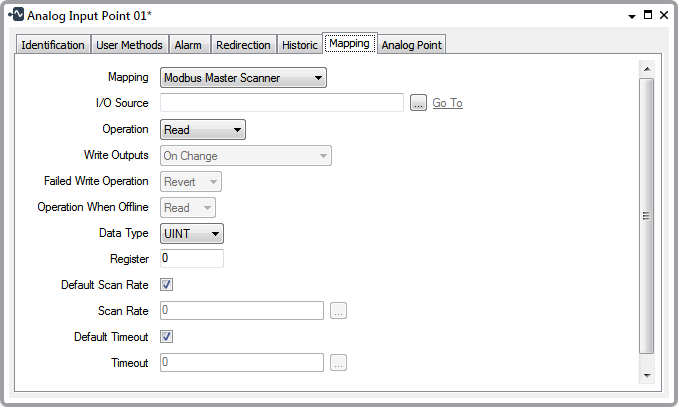
Task: Click into the Register input field
Action: (191, 259)
